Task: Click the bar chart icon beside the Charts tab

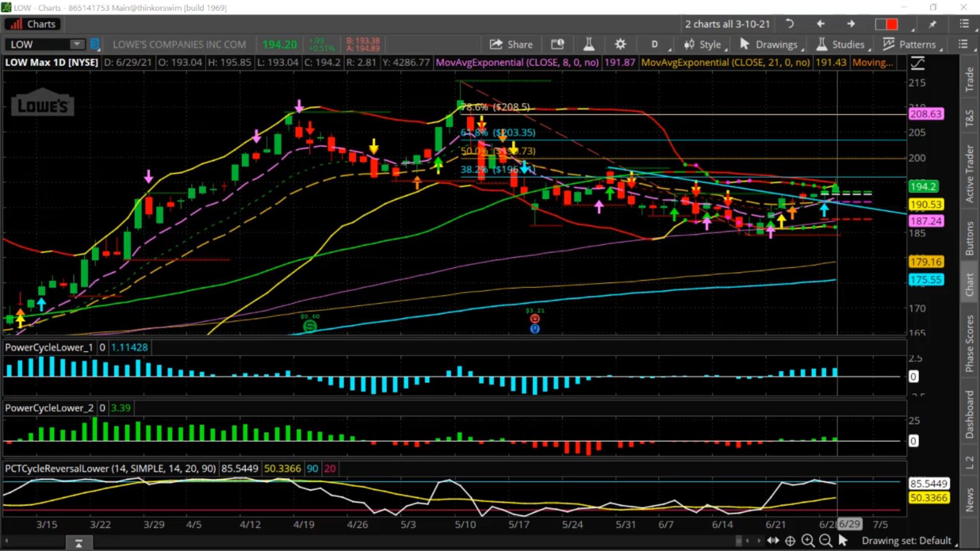Action: coord(16,24)
